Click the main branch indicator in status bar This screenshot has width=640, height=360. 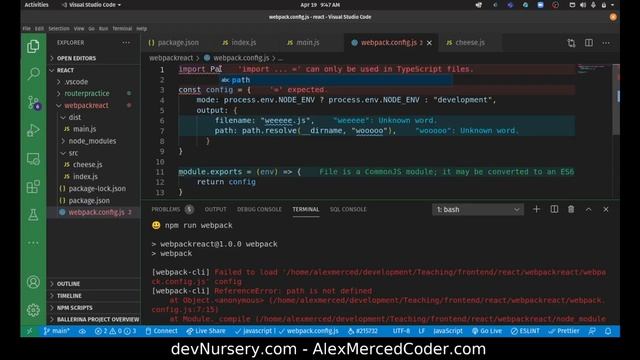(57, 331)
